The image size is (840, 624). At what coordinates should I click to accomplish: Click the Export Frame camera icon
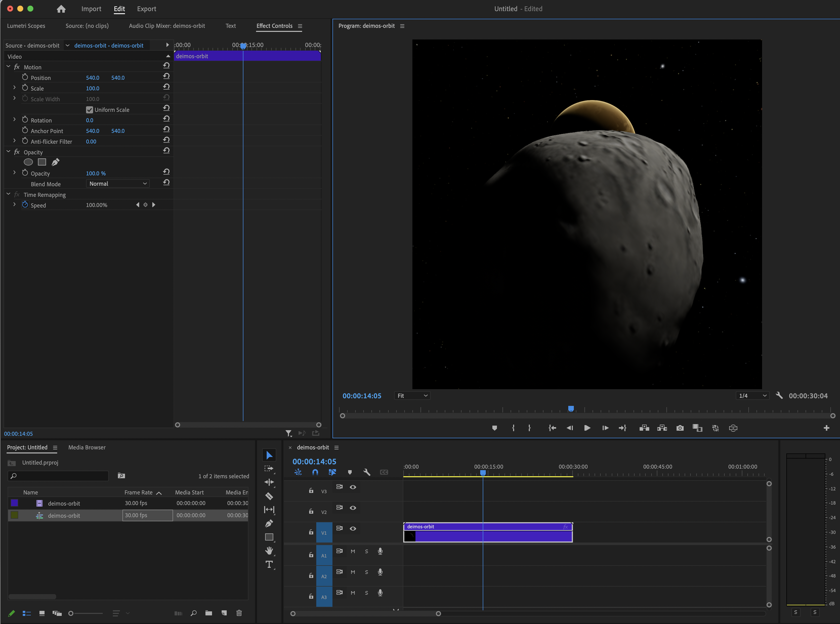click(680, 428)
